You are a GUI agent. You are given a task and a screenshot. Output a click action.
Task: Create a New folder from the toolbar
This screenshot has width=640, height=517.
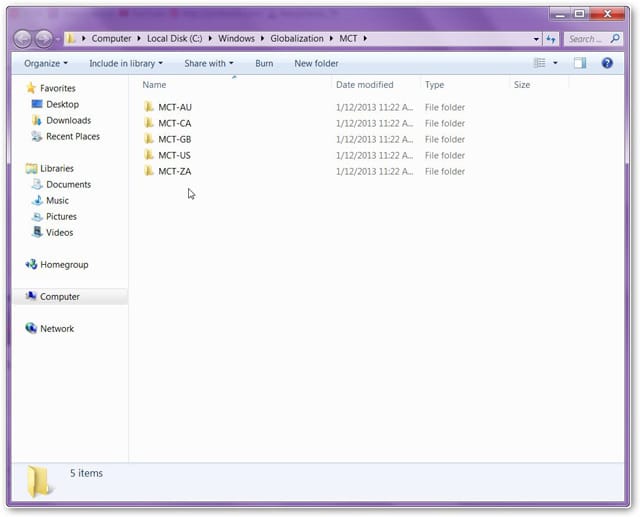click(x=316, y=63)
